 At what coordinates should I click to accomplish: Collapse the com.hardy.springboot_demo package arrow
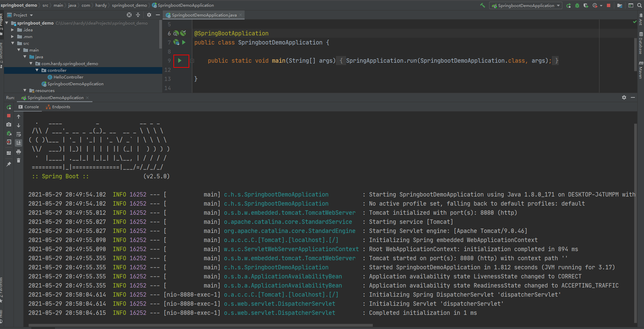(31, 63)
